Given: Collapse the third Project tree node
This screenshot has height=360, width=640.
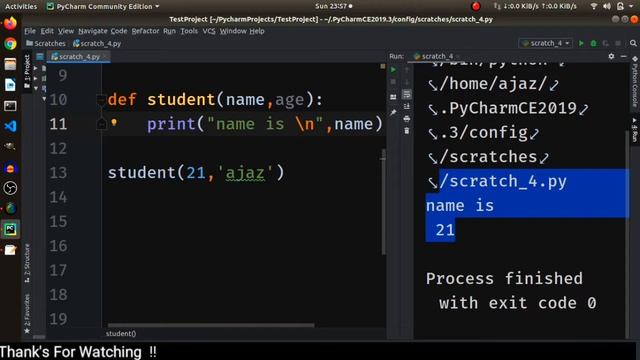Looking at the screenshot, I should (x=36, y=88).
